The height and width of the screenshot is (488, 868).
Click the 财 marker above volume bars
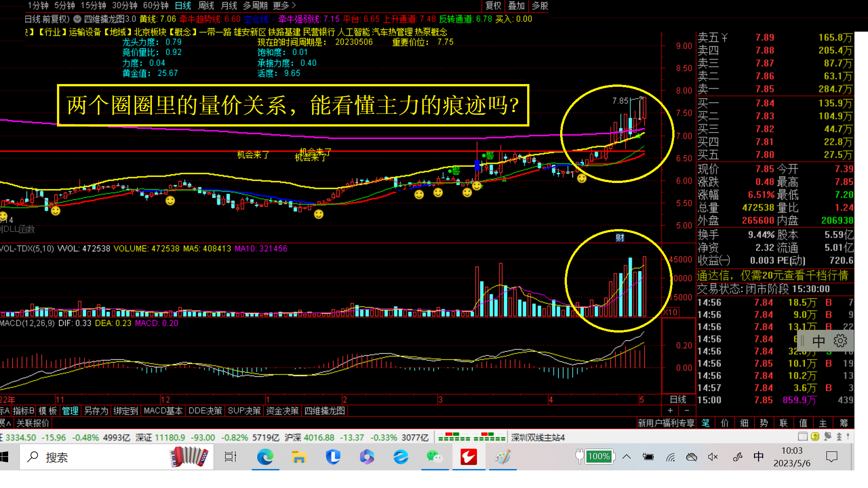tap(620, 238)
